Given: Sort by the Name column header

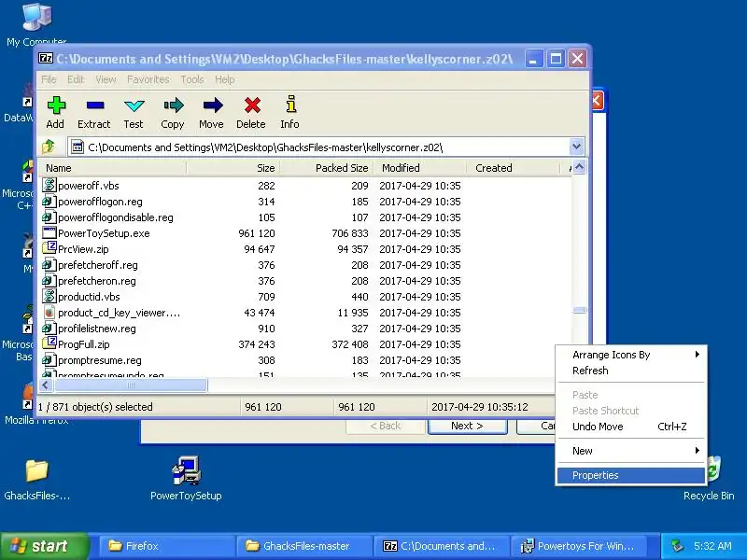Looking at the screenshot, I should [x=113, y=168].
